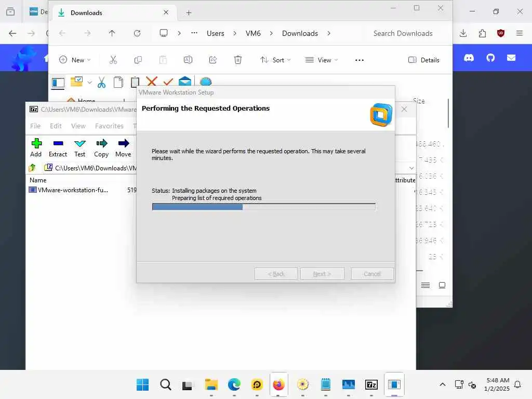Open the Sort dropdown
This screenshot has height=399, width=532.
point(275,60)
